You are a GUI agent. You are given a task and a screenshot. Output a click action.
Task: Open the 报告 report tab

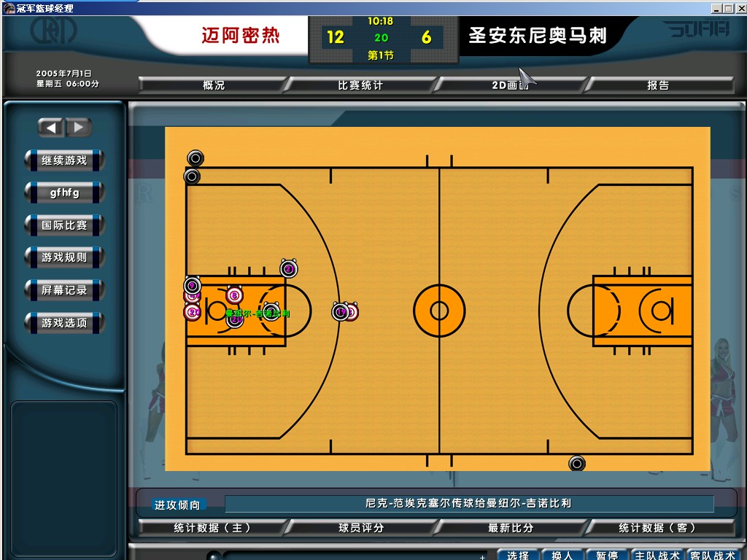(659, 85)
